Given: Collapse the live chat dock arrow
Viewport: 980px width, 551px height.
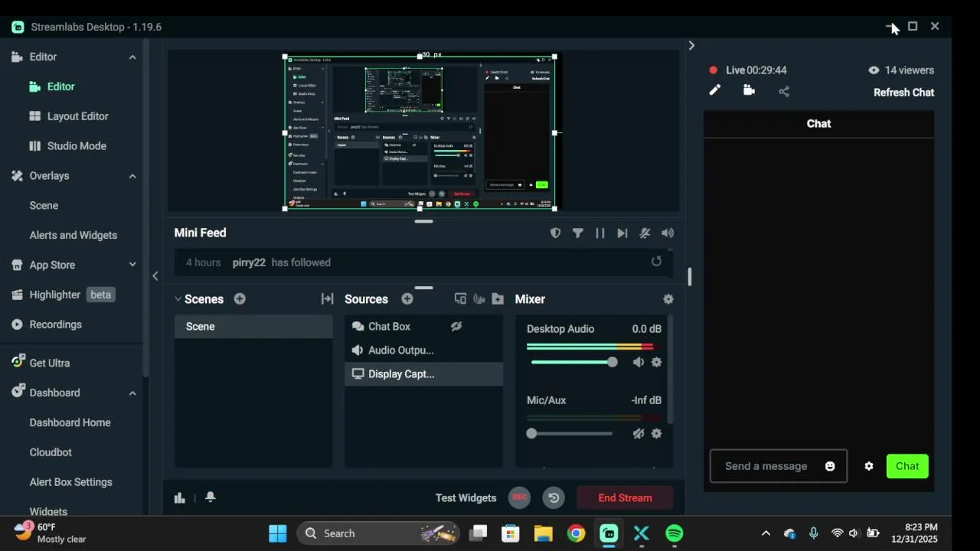Looking at the screenshot, I should 691,45.
